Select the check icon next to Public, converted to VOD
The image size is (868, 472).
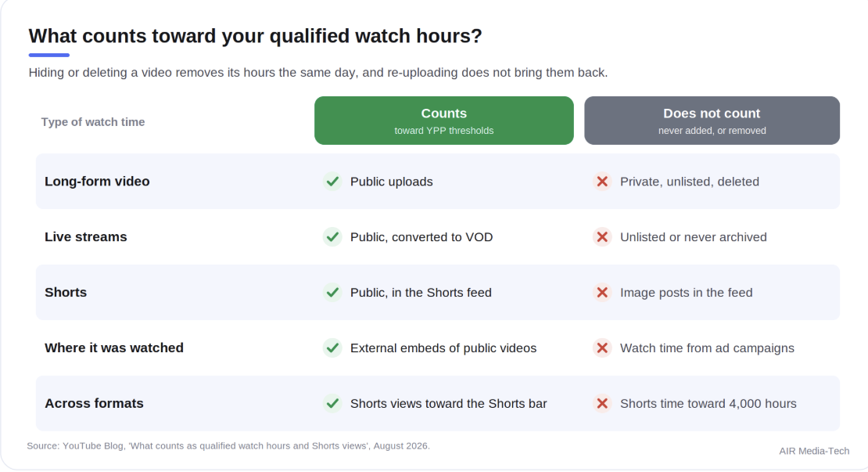coord(332,236)
